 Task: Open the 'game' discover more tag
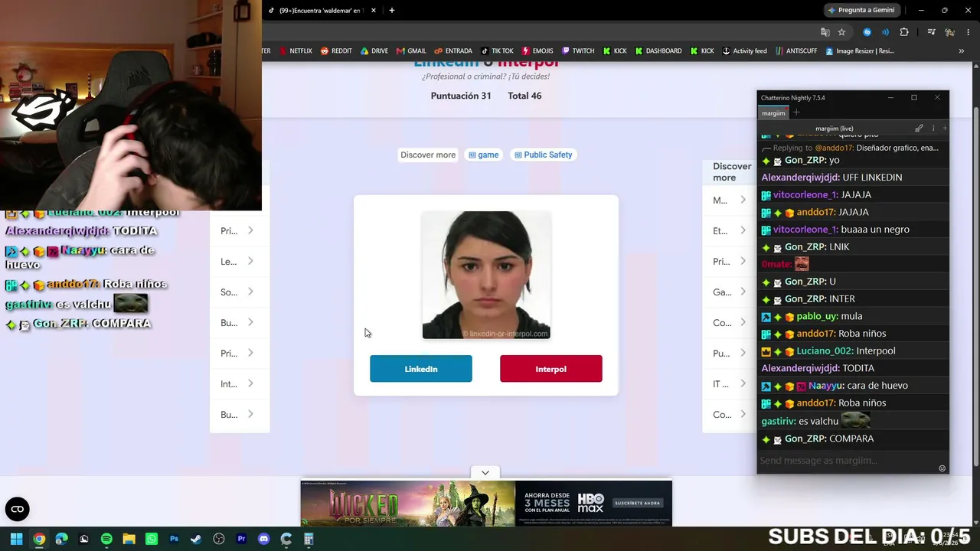[483, 155]
